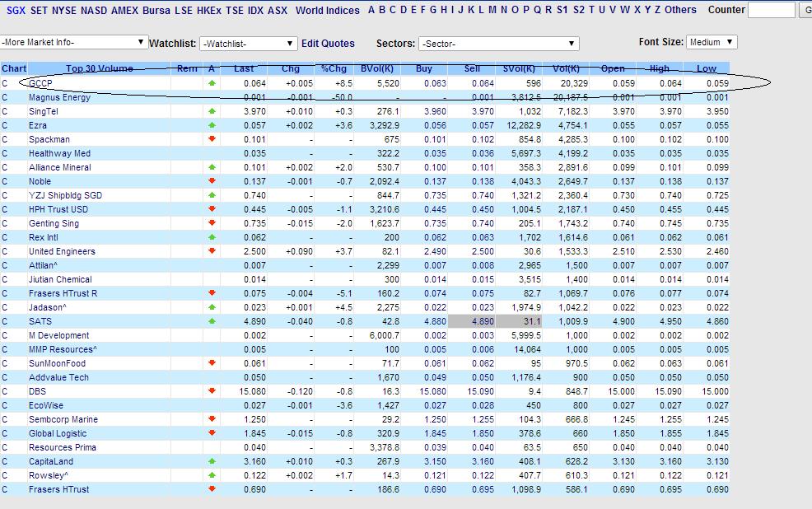
Task: Focus the Counter search field
Action: [x=771, y=9]
